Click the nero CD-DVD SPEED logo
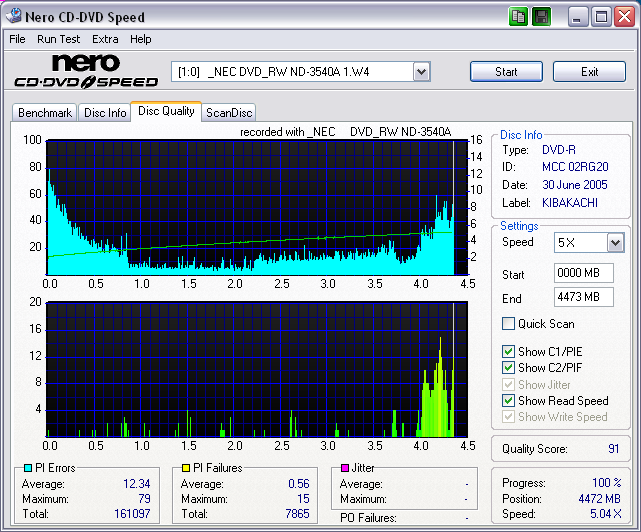641x532 pixels. click(x=86, y=72)
